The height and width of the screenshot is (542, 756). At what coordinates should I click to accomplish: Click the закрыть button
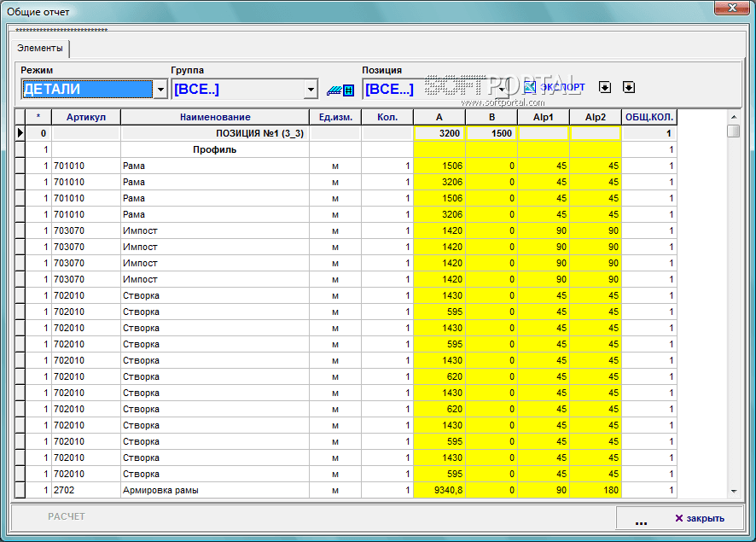[x=699, y=518]
